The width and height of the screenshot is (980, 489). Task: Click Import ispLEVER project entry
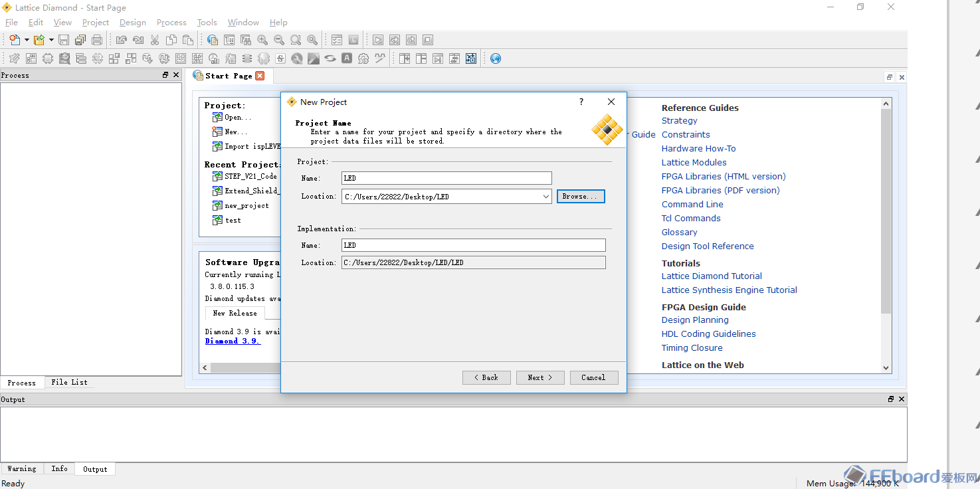click(x=246, y=147)
